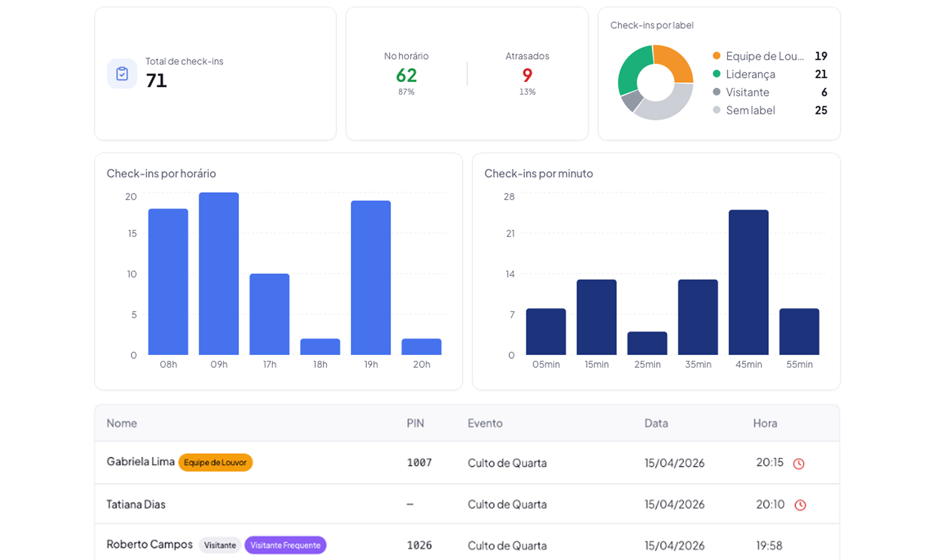Select the 09h bar in hourly chart
934x560 pixels.
click(x=219, y=273)
